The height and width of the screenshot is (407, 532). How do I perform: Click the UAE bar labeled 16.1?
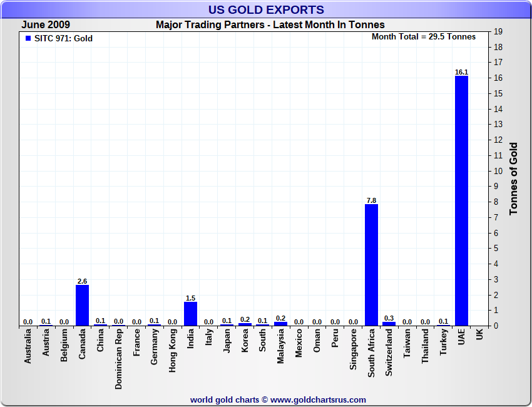(x=461, y=200)
